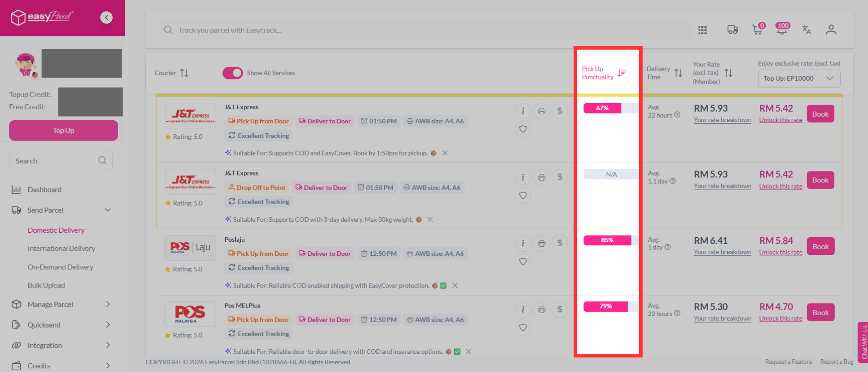Select International Delivery in the sidebar

coord(61,249)
